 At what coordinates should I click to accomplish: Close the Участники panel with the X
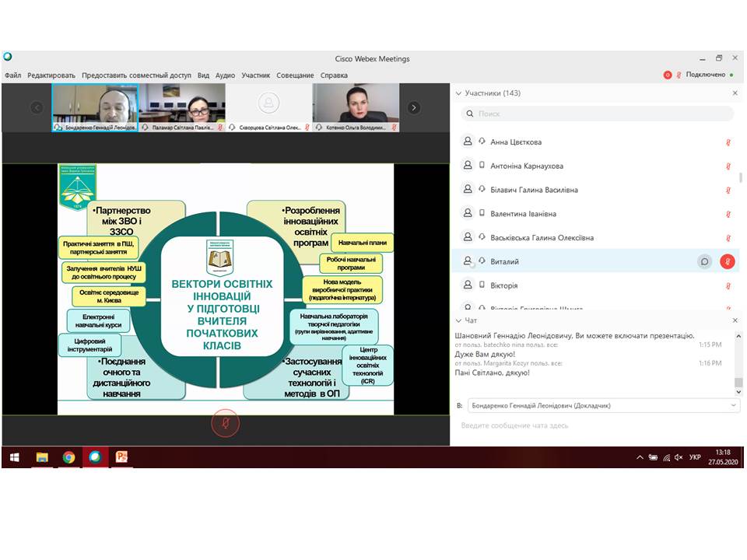(x=735, y=93)
